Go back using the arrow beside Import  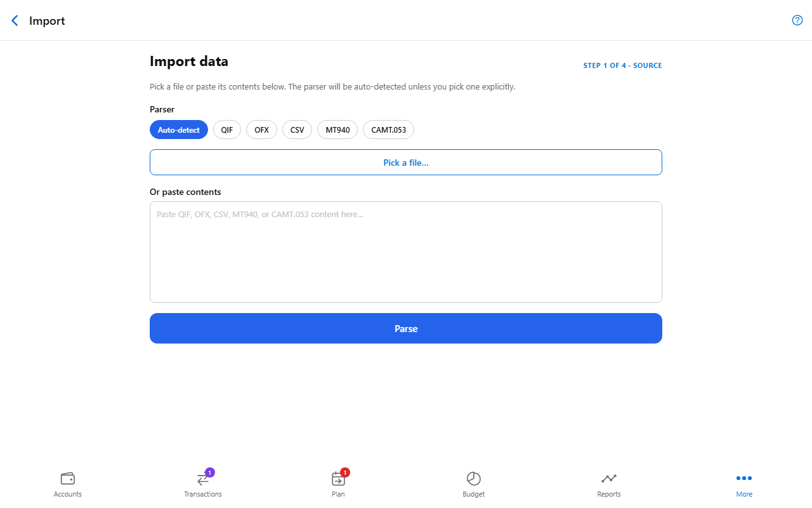(15, 21)
